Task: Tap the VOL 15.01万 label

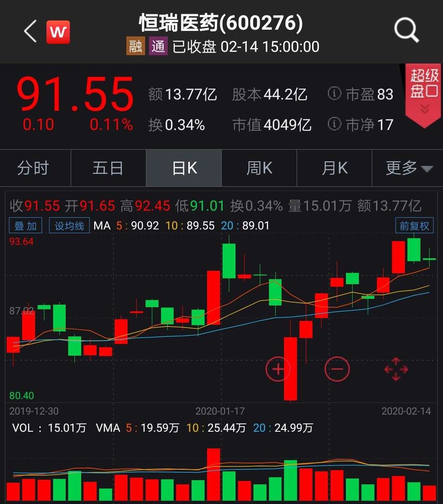Action: click(x=49, y=428)
